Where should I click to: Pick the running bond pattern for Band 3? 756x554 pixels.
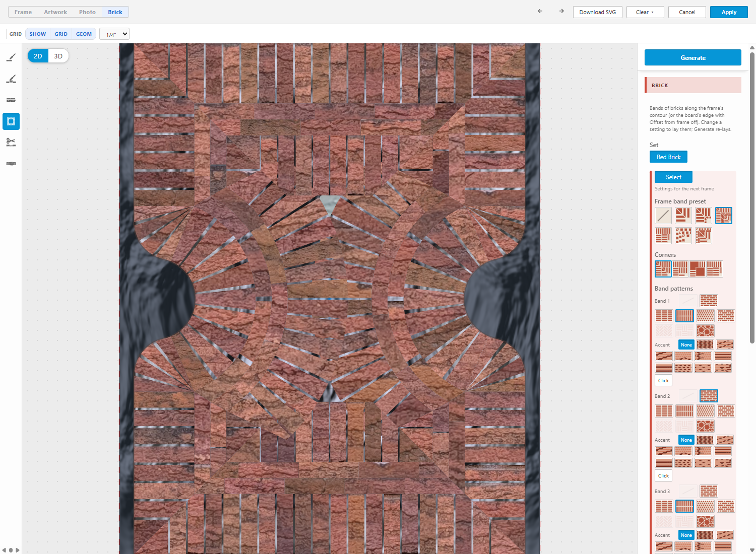coord(709,491)
